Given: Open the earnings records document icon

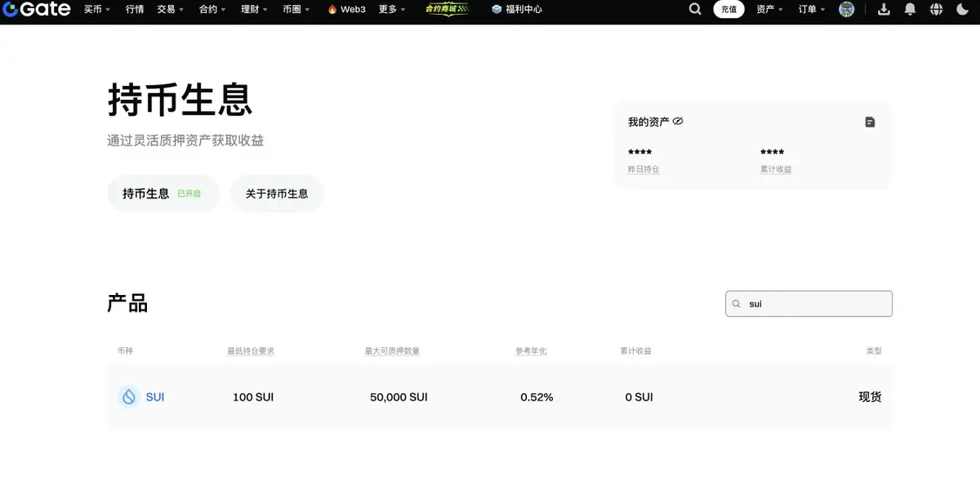Looking at the screenshot, I should tap(870, 122).
